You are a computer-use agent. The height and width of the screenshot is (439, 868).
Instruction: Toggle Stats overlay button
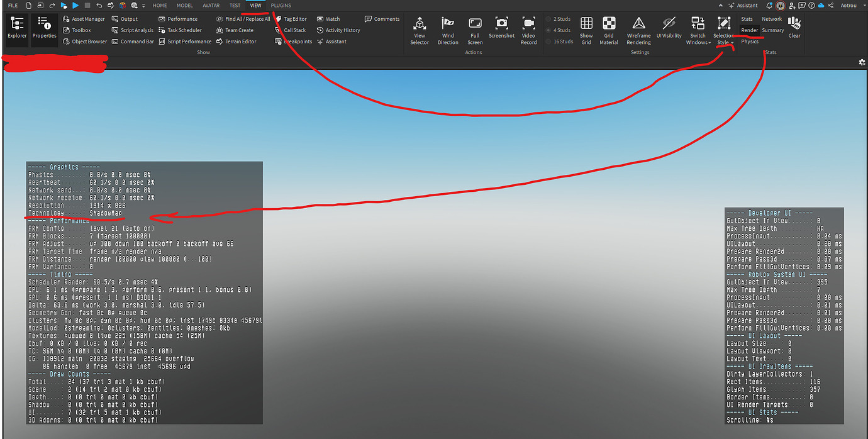pyautogui.click(x=747, y=19)
